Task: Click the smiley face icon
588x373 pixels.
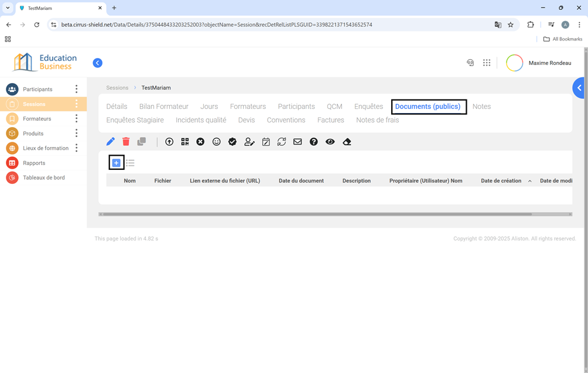Action: (217, 142)
